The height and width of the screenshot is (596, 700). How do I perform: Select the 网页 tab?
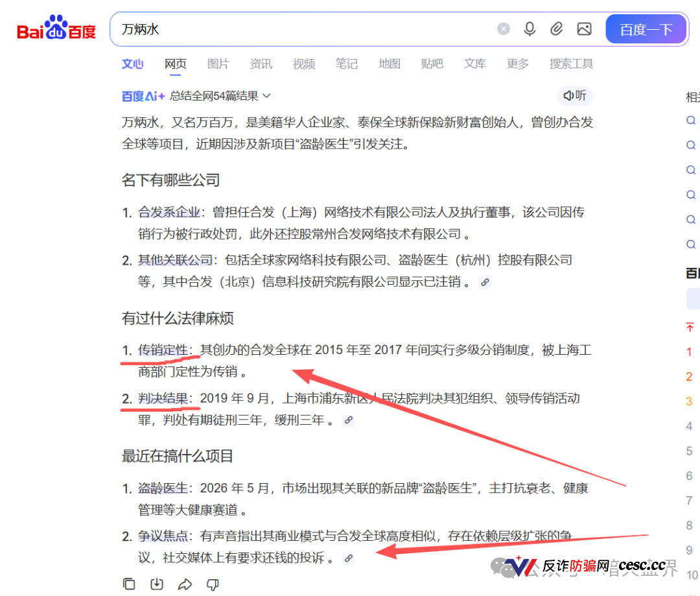click(176, 64)
